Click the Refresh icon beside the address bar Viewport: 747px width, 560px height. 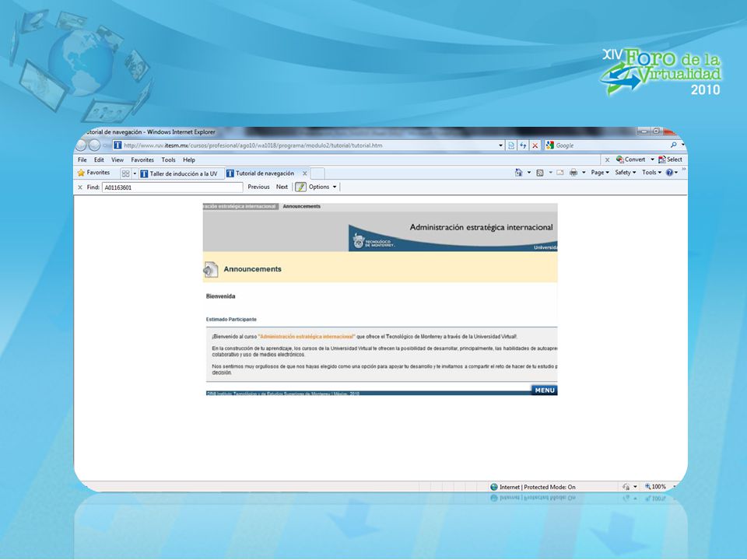pos(523,145)
